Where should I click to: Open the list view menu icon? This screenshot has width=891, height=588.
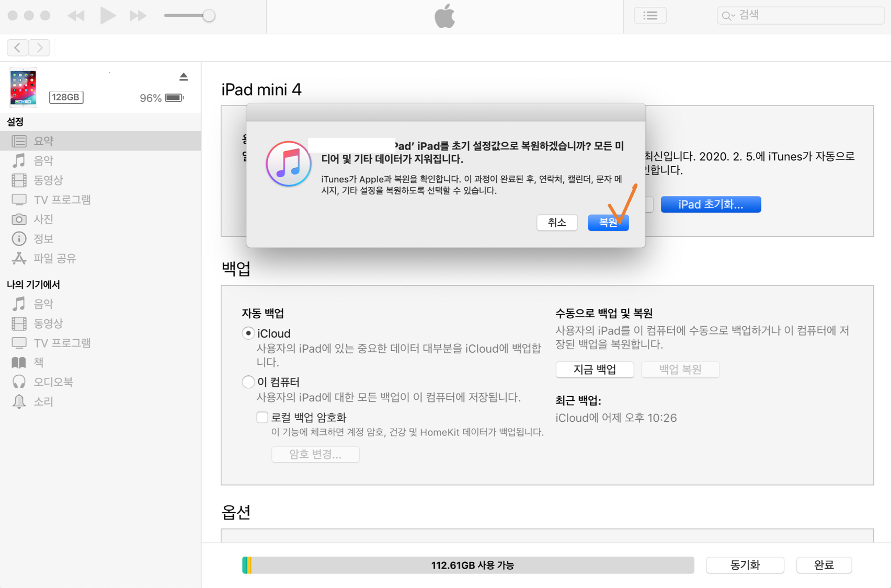pos(650,16)
